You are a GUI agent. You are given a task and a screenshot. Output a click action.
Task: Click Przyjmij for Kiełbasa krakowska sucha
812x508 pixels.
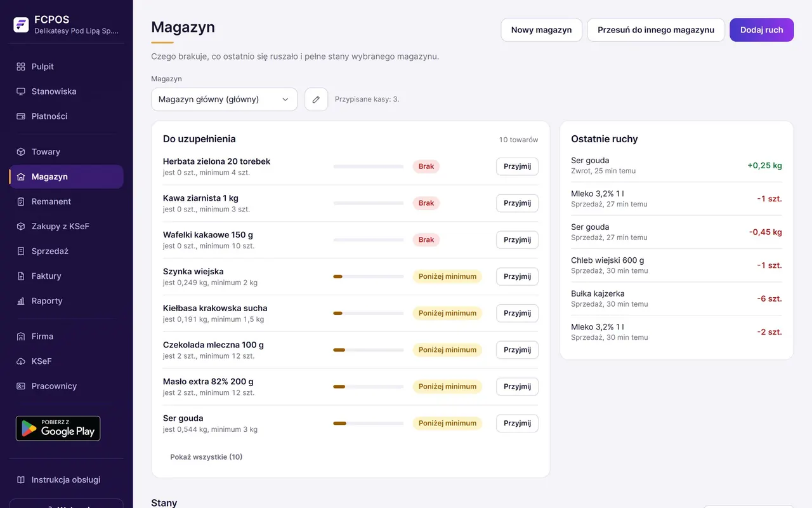click(x=517, y=313)
